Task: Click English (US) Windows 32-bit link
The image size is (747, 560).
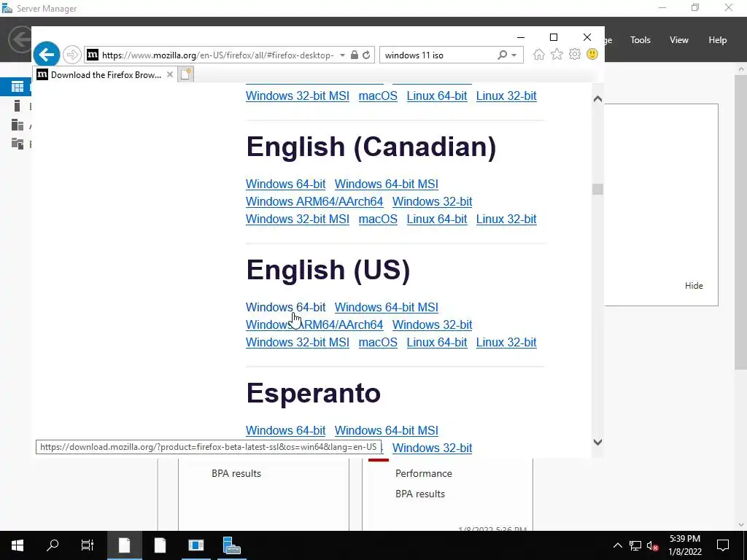Action: tap(432, 324)
